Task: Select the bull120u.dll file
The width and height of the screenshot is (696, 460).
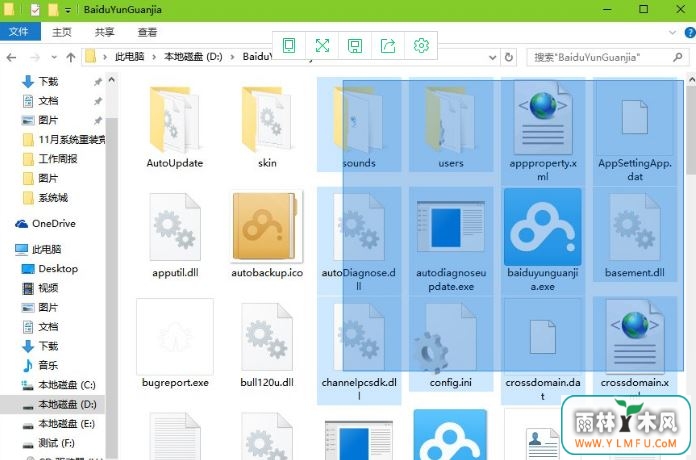Action: [x=267, y=344]
